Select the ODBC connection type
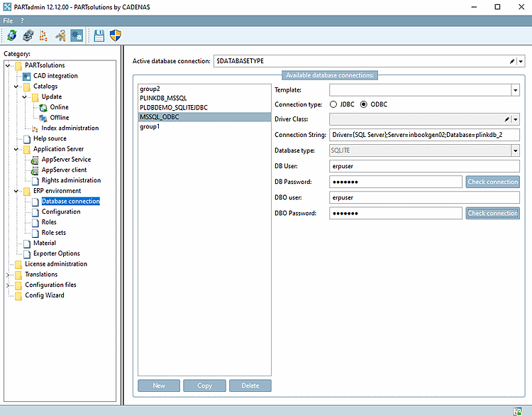Viewport: 532px width, 416px height. coord(364,104)
